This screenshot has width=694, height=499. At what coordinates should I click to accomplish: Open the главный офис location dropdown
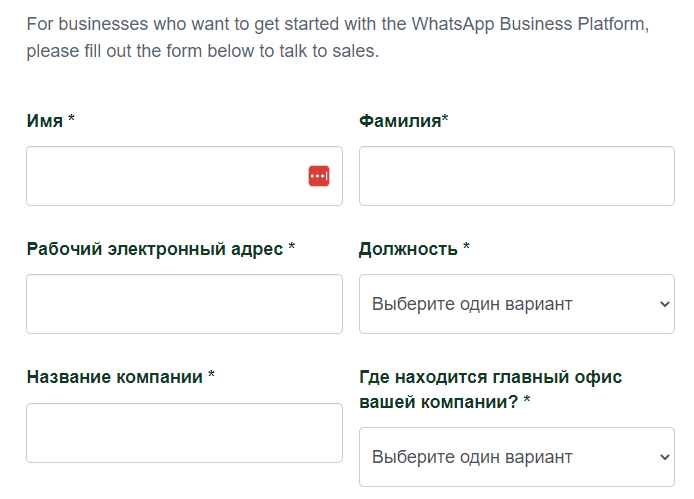point(517,457)
